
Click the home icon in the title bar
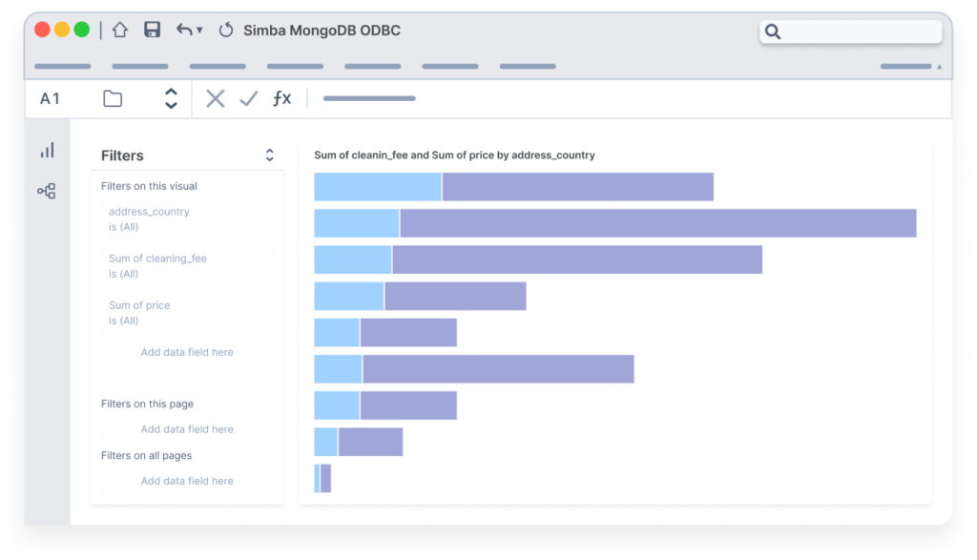119,30
